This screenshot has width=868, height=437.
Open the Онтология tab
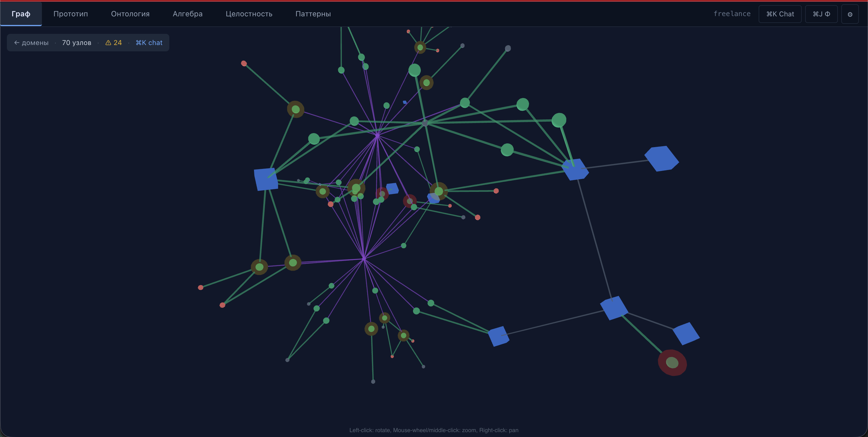click(x=130, y=14)
